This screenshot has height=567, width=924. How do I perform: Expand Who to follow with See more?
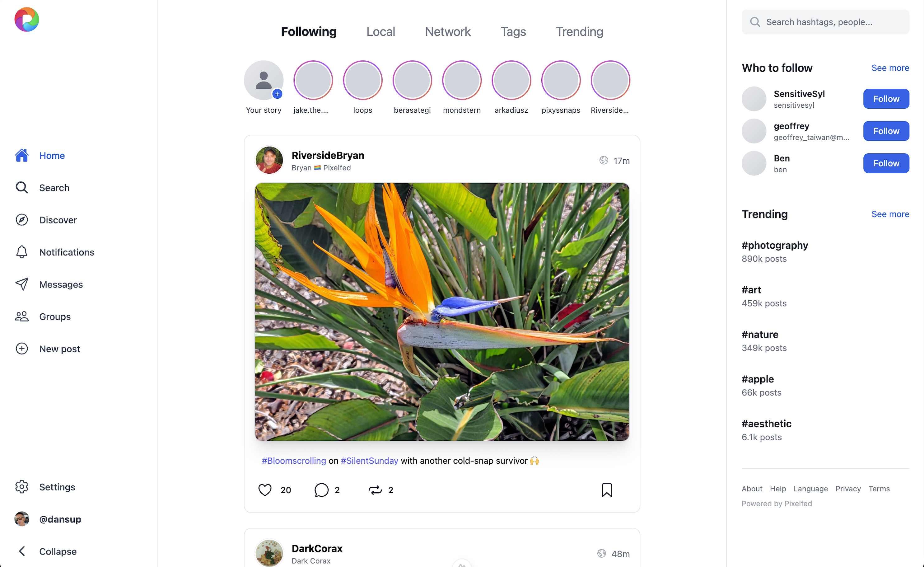(x=890, y=68)
